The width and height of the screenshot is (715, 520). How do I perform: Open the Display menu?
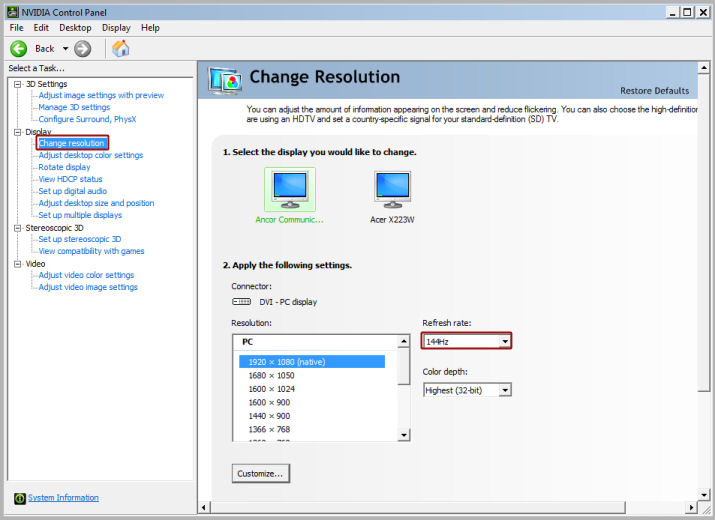(116, 28)
